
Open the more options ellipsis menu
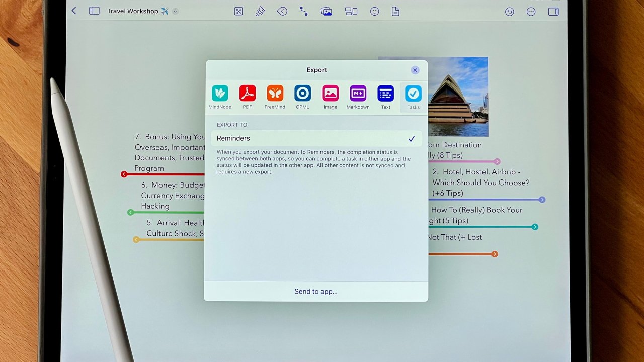(x=531, y=11)
